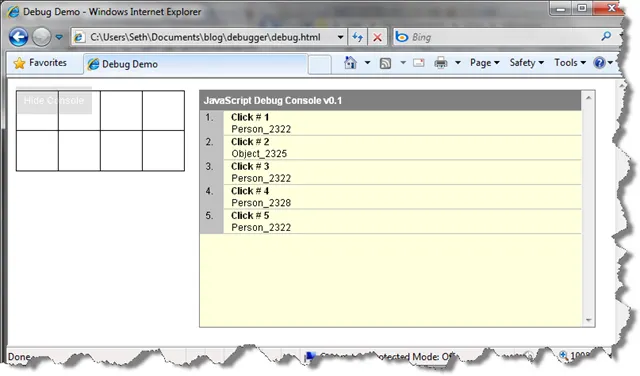Select the Click # 5 log entry
The width and height of the screenshot is (640, 376).
[250, 215]
